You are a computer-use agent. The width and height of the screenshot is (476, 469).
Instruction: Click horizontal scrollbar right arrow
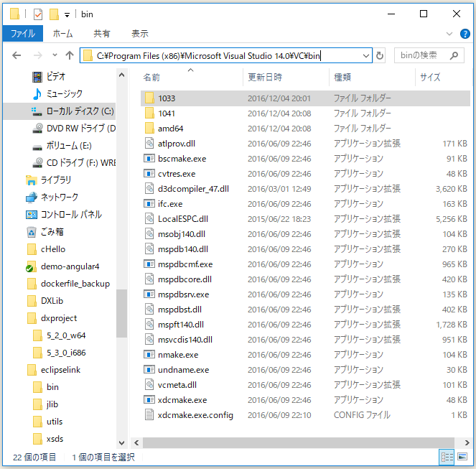pos(467,442)
